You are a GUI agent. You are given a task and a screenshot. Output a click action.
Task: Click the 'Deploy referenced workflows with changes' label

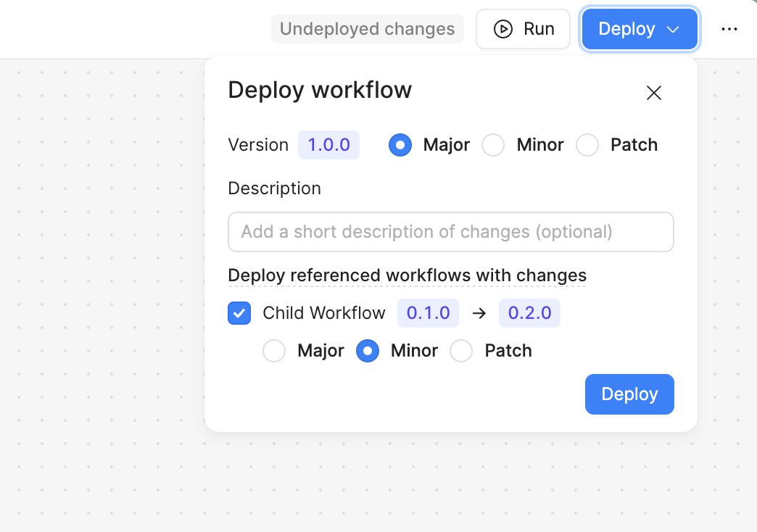pos(407,275)
